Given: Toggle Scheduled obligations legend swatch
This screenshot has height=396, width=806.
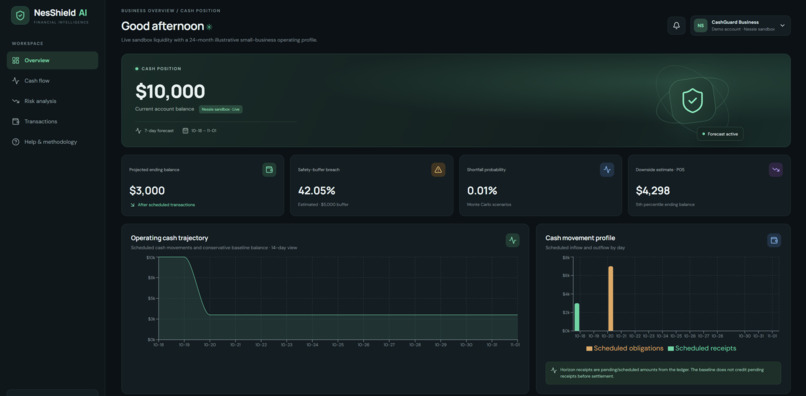Looking at the screenshot, I should click(589, 349).
